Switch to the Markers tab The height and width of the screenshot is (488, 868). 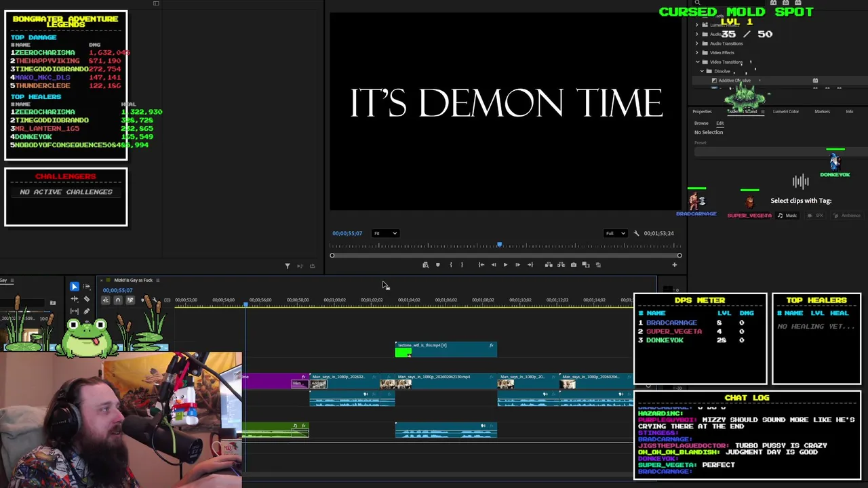(x=822, y=111)
